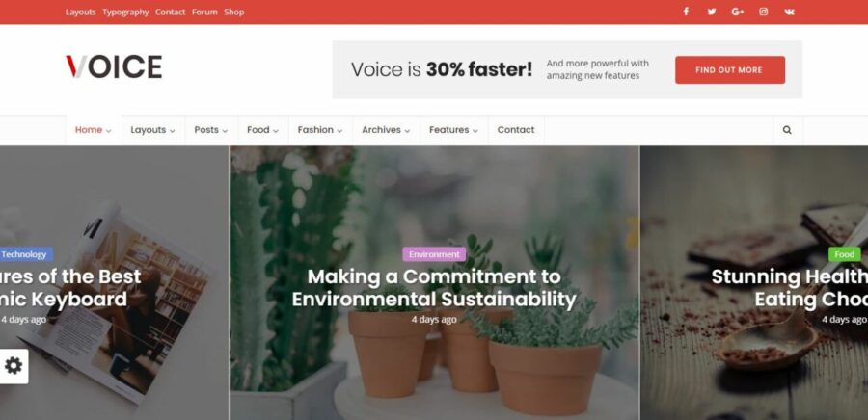Open the Features menu item

pos(454,130)
